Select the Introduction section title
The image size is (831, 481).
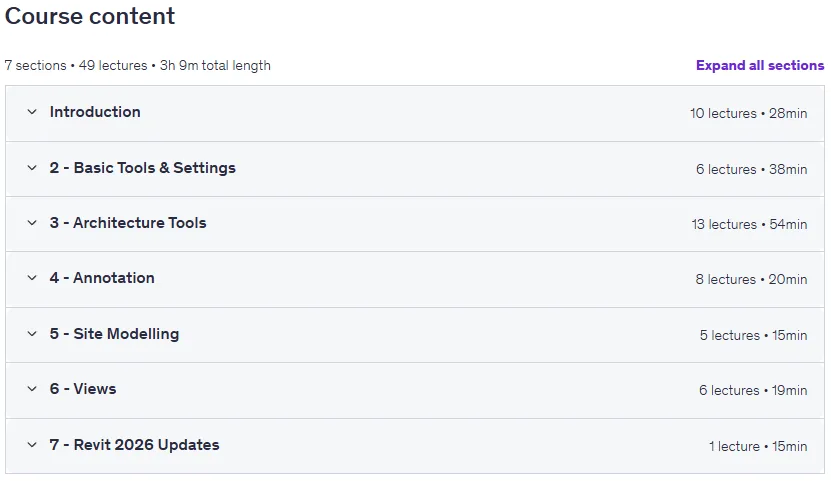(x=95, y=112)
